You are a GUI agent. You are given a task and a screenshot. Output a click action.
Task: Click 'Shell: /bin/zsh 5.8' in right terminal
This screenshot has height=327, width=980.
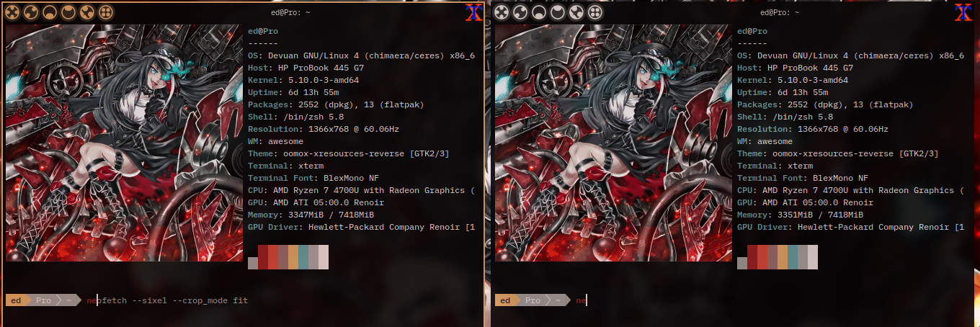[x=785, y=117]
